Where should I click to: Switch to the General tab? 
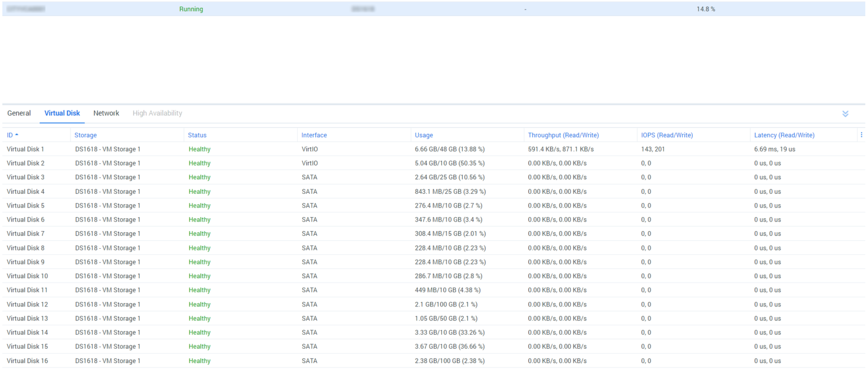[x=19, y=113]
